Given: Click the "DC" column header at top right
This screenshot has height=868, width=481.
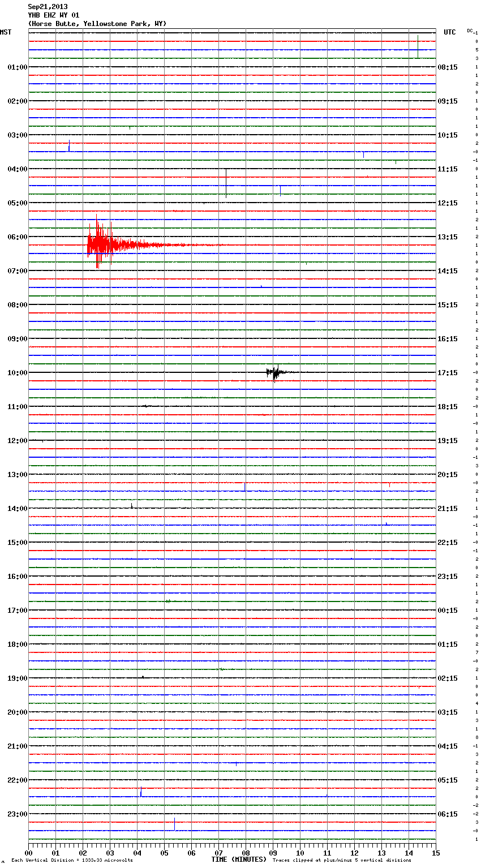Looking at the screenshot, I should pyautogui.click(x=470, y=31).
